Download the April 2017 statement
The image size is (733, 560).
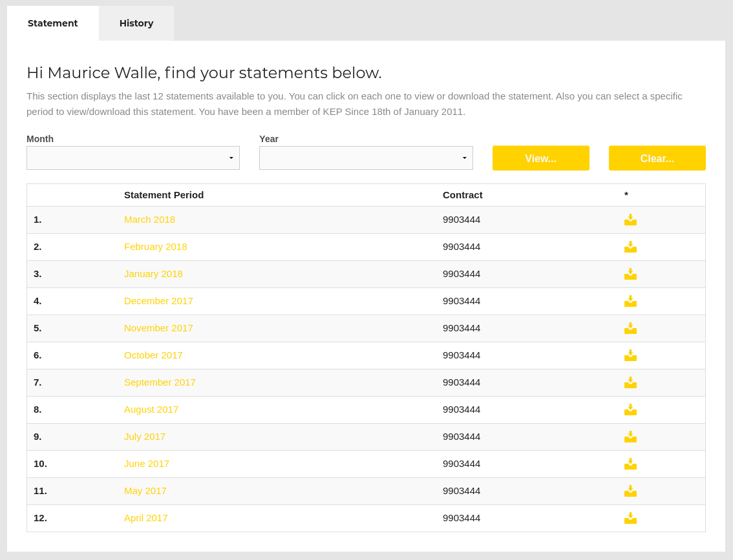630,519
